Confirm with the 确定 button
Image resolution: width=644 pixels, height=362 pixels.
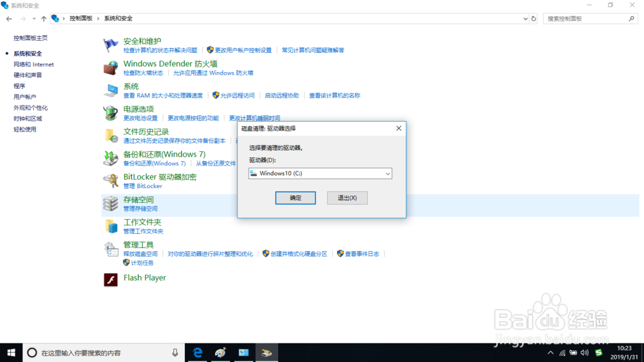click(296, 198)
